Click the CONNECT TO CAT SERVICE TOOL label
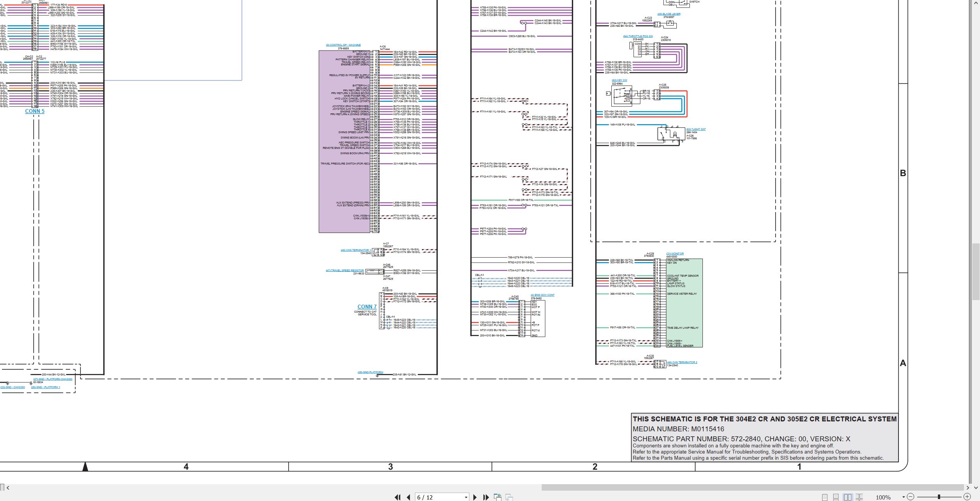This screenshot has height=501, width=980. click(x=365, y=313)
